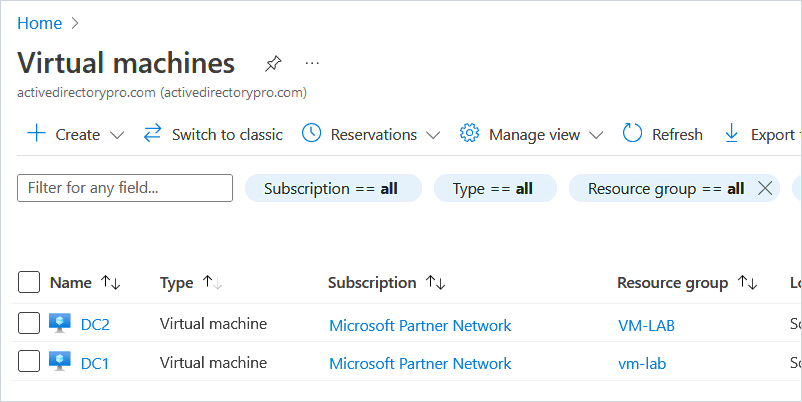Go to Home breadcrumb link

(x=39, y=23)
